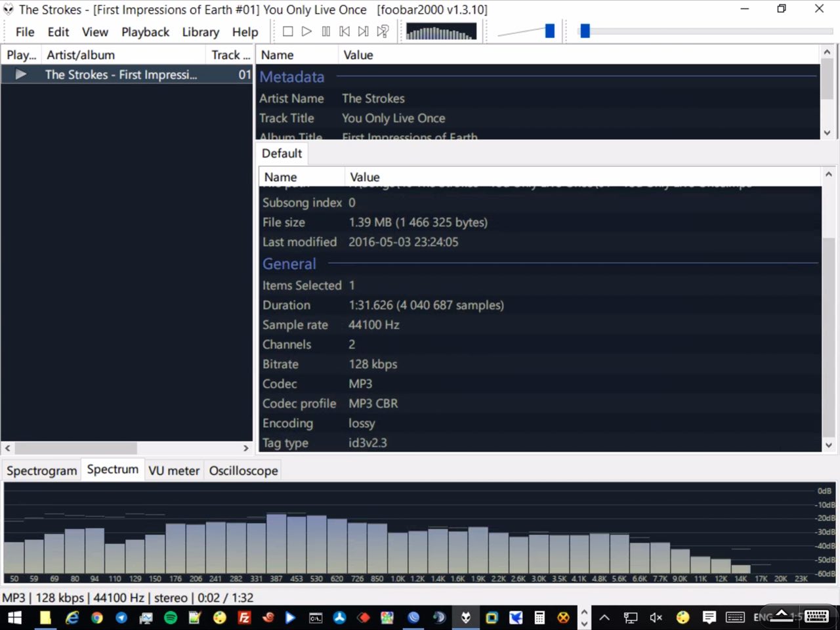Click the seek bar position handle
This screenshot has height=630, width=840.
coord(585,31)
